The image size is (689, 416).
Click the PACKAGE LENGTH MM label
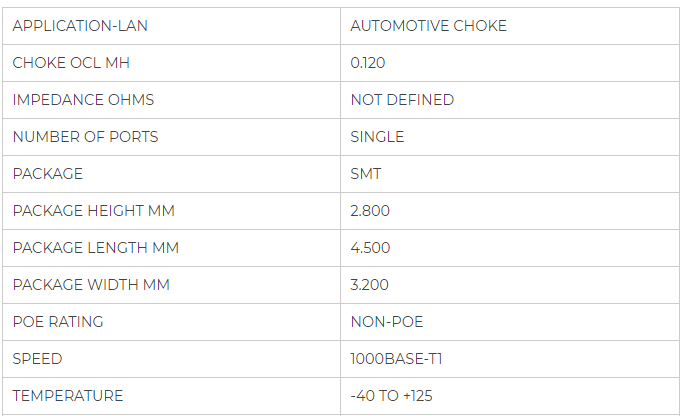pyautogui.click(x=96, y=248)
